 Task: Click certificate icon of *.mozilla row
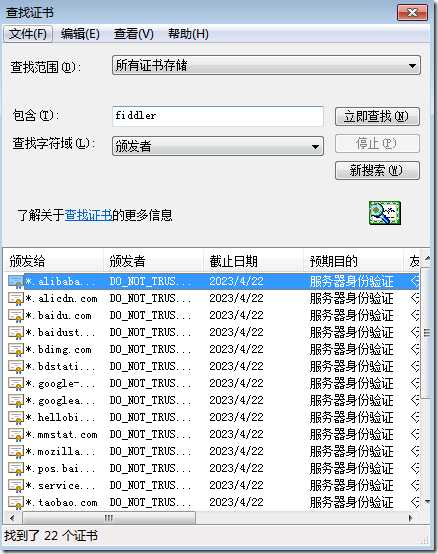(16, 452)
